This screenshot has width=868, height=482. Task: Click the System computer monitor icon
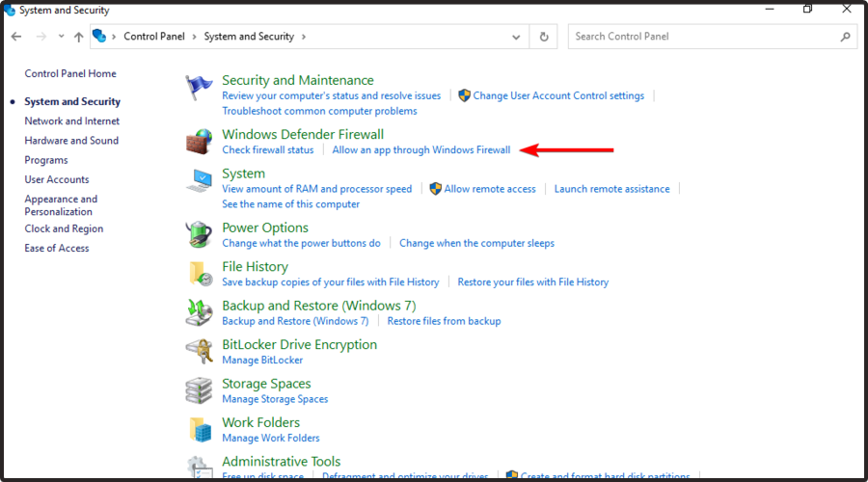click(x=199, y=180)
